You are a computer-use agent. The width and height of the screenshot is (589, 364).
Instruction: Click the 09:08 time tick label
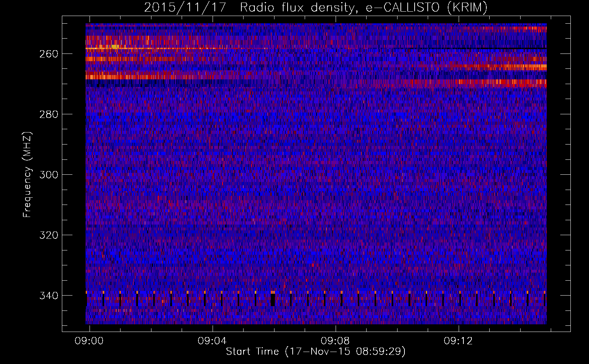coord(335,341)
